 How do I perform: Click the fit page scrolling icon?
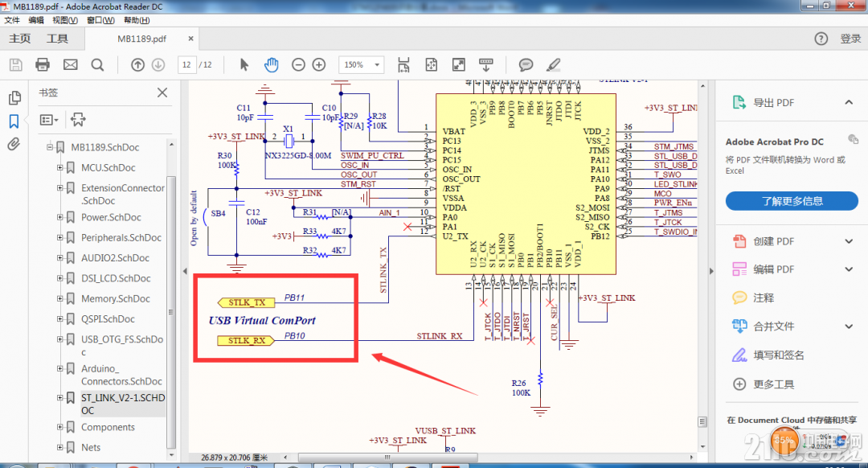click(403, 65)
